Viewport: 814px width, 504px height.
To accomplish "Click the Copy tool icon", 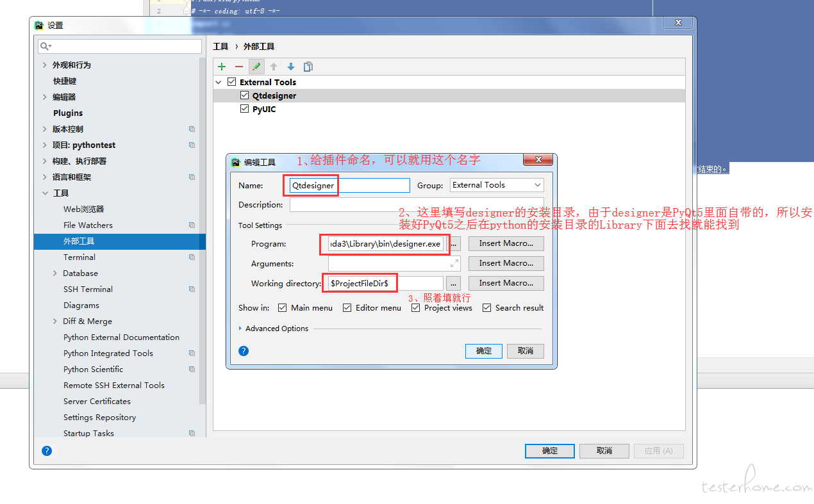I will coord(308,67).
